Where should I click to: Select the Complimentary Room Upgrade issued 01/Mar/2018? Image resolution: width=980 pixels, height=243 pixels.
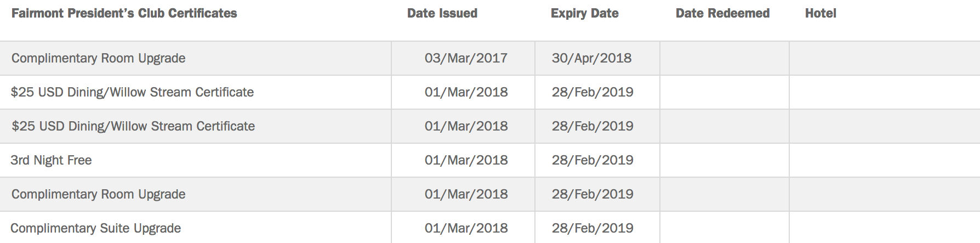click(99, 194)
